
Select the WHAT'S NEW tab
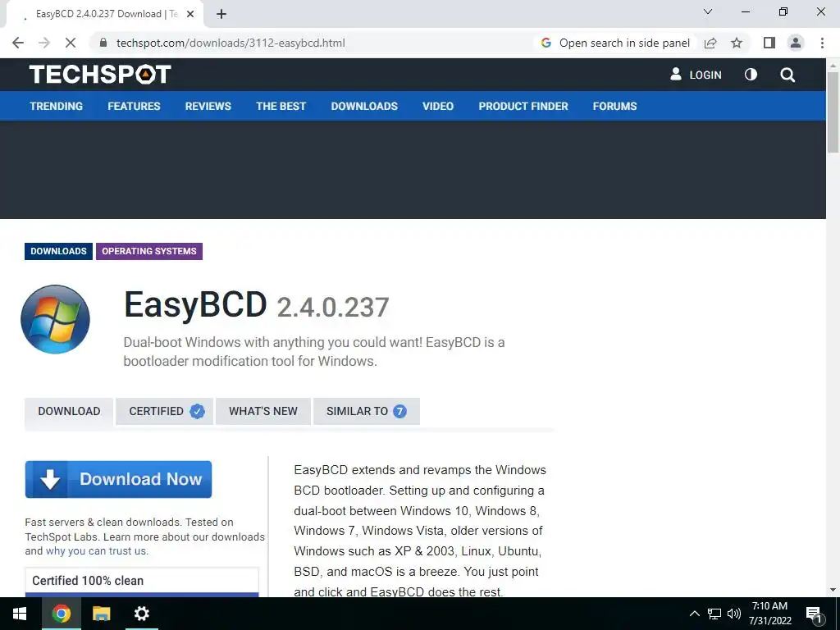coord(263,412)
